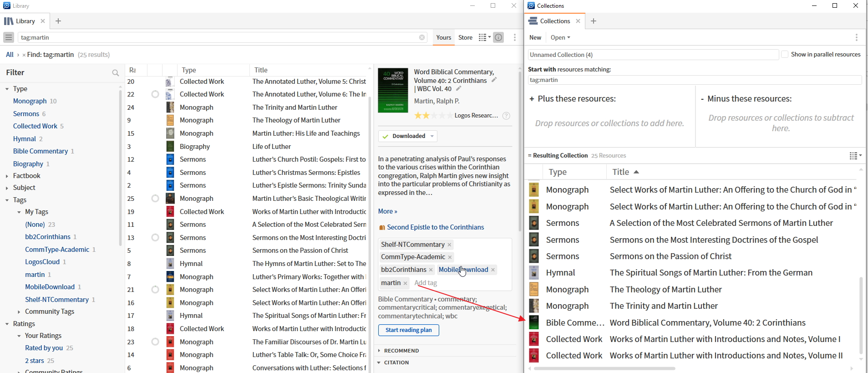Filter by 2 stars rating
Image resolution: width=868 pixels, height=373 pixels.
(35, 361)
